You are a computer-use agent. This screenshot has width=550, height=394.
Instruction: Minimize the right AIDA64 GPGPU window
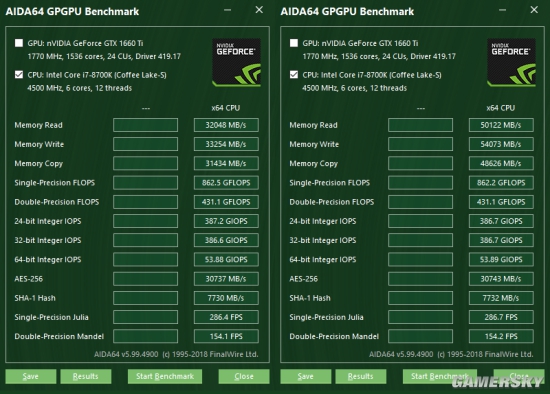[503, 10]
